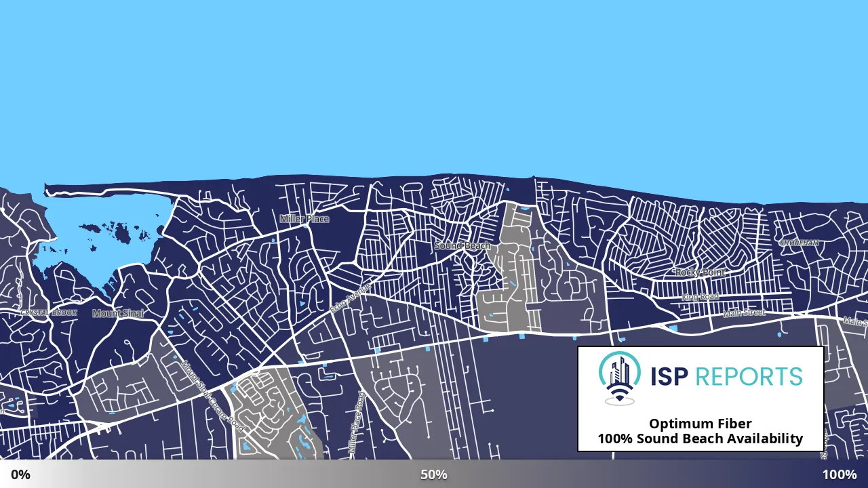Image resolution: width=868 pixels, height=488 pixels.
Task: Click the "ISP REPORTS" brand text
Action: (726, 376)
